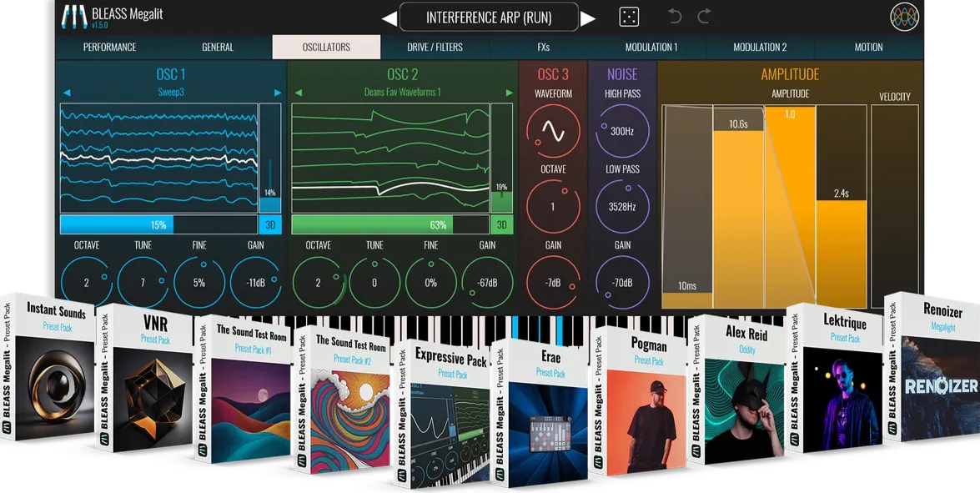980x493 pixels.
Task: Switch to the MODULATION 2 tab
Action: click(x=760, y=47)
